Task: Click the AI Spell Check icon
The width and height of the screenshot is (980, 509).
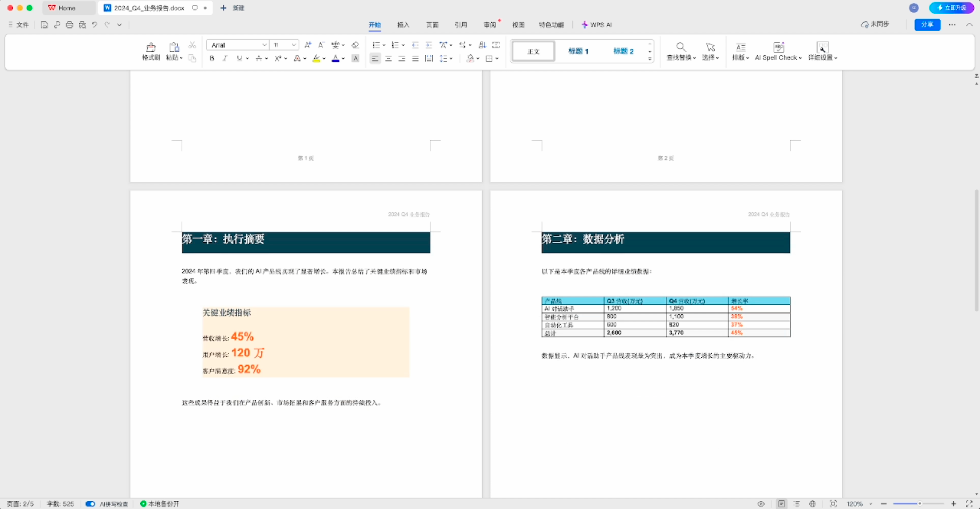Action: coord(778,47)
